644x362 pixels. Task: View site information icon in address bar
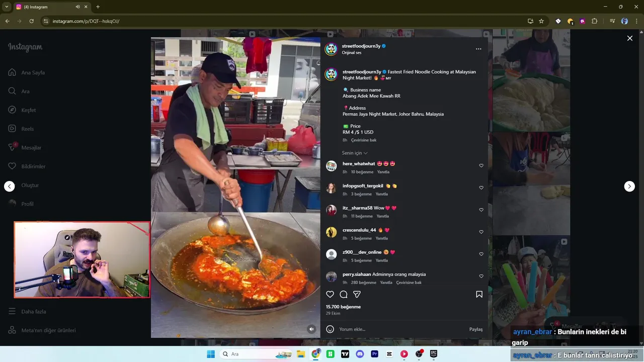[46, 21]
